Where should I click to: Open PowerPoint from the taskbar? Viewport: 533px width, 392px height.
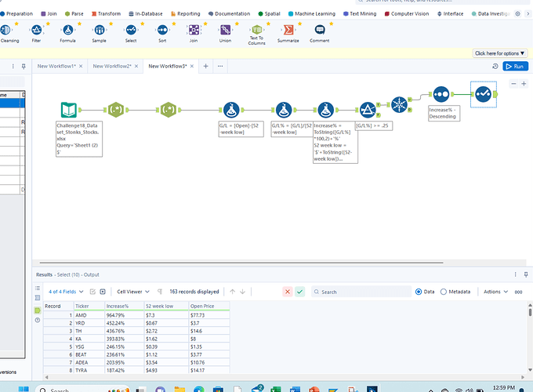(x=314, y=390)
